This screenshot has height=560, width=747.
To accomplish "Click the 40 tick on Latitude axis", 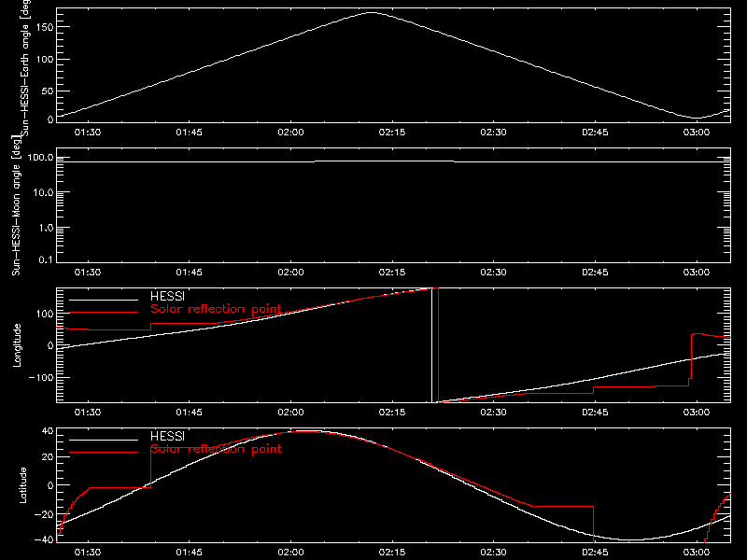I will (x=48, y=431).
